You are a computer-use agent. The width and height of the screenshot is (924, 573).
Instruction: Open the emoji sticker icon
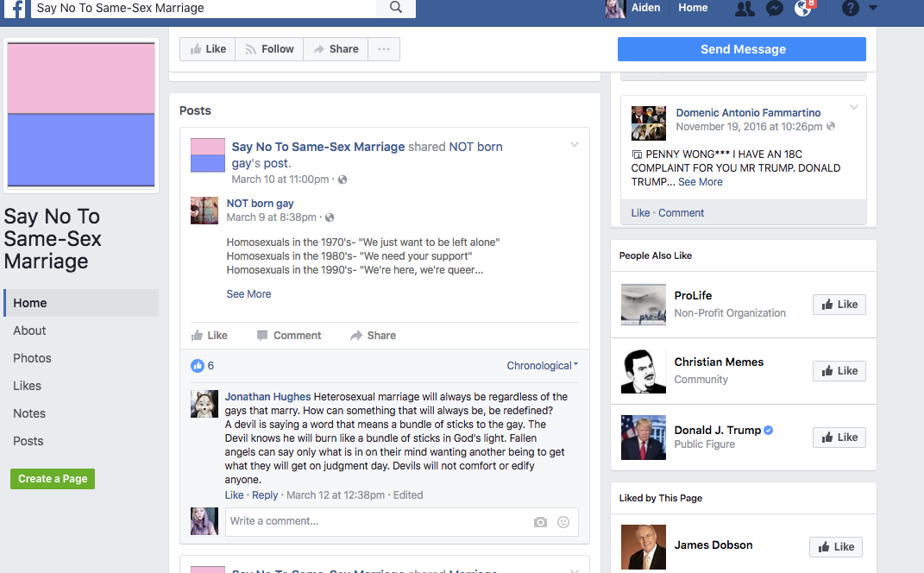563,522
